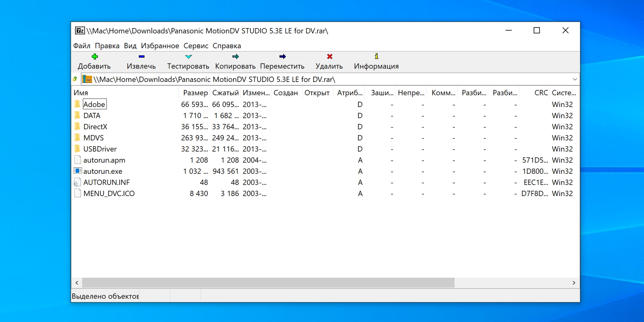Sort by the Размер column header
Screen dimensions: 644x322
[194, 93]
